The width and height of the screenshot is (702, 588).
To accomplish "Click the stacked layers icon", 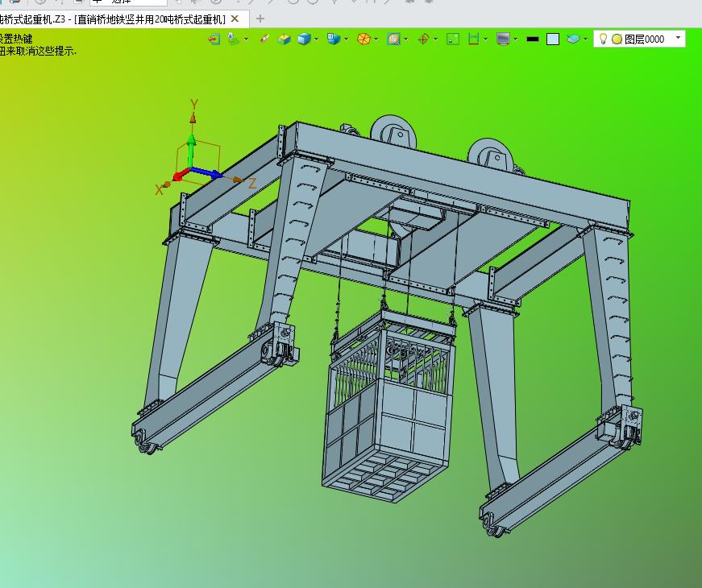I will click(x=572, y=39).
